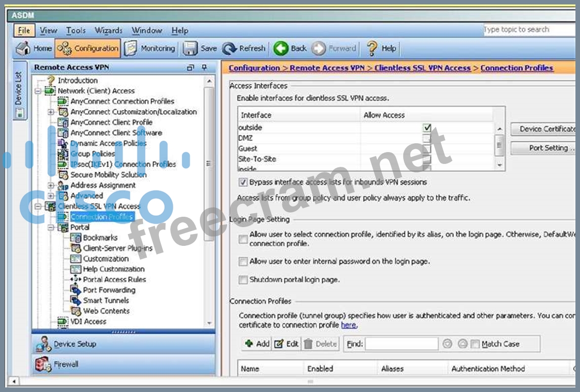Toggle Bypass interface access lists checkbox
The height and width of the screenshot is (392, 580).
tap(243, 182)
